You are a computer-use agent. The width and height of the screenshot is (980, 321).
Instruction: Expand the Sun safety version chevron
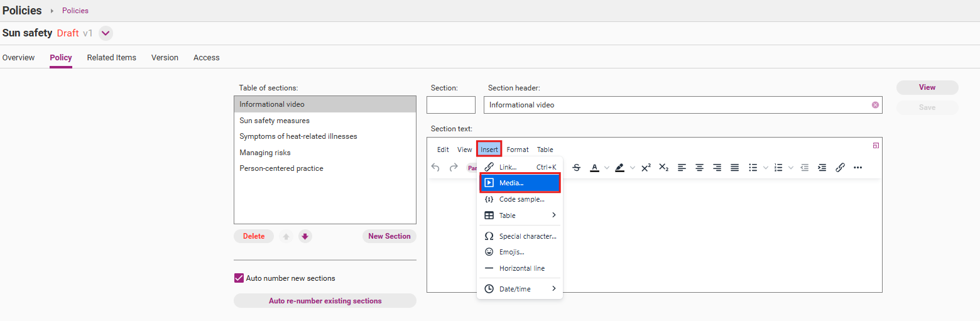pyautogui.click(x=105, y=33)
